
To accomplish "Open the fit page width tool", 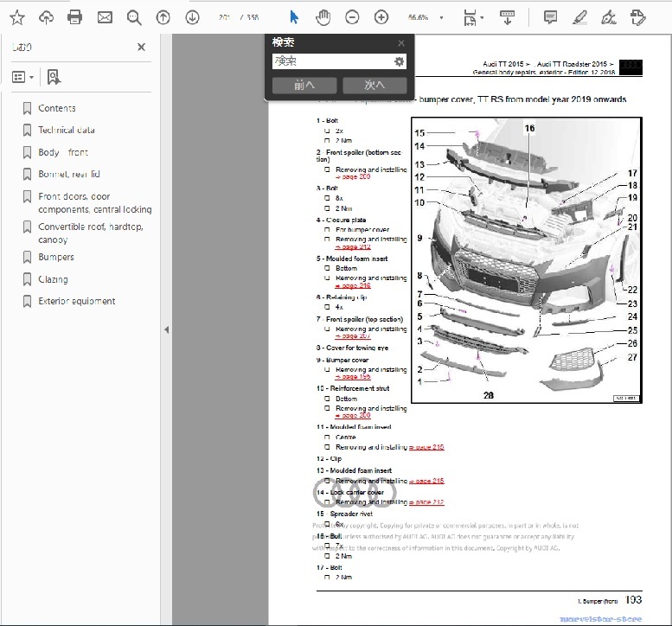I will 470,17.
